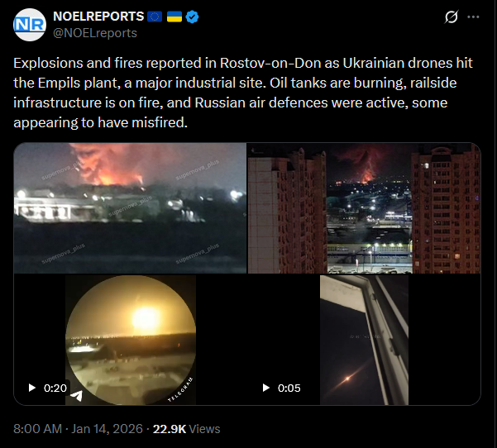The height and width of the screenshot is (448, 497).
Task: Open the top-left burning plant photo
Action: pyautogui.click(x=130, y=208)
